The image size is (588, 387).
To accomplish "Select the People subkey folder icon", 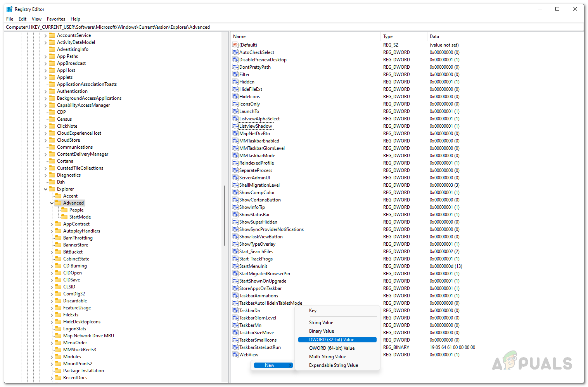I will click(64, 210).
